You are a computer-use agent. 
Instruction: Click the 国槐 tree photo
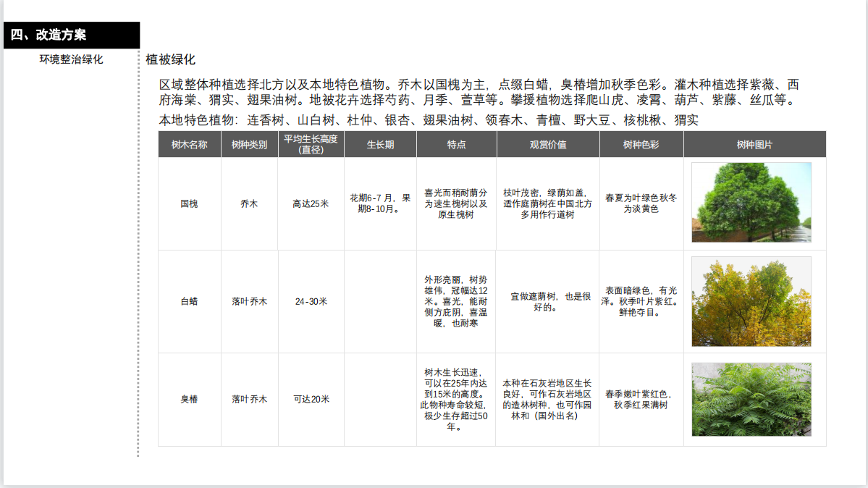pos(751,202)
